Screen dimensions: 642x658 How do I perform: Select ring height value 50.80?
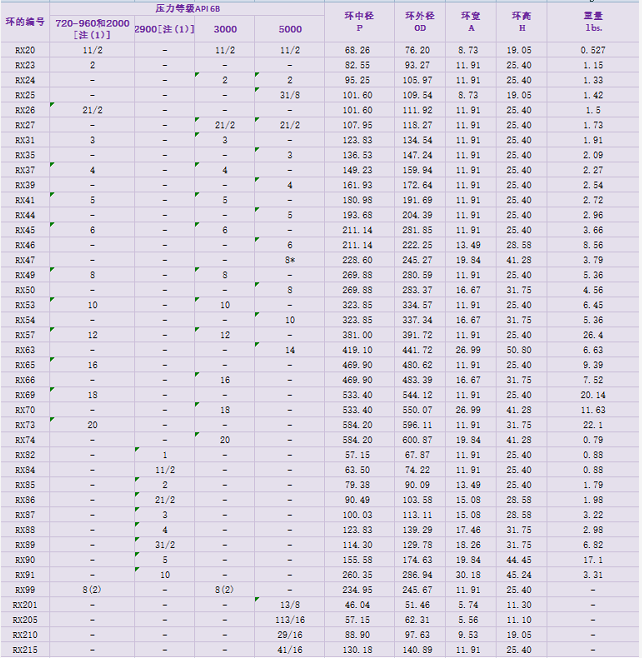pos(519,350)
